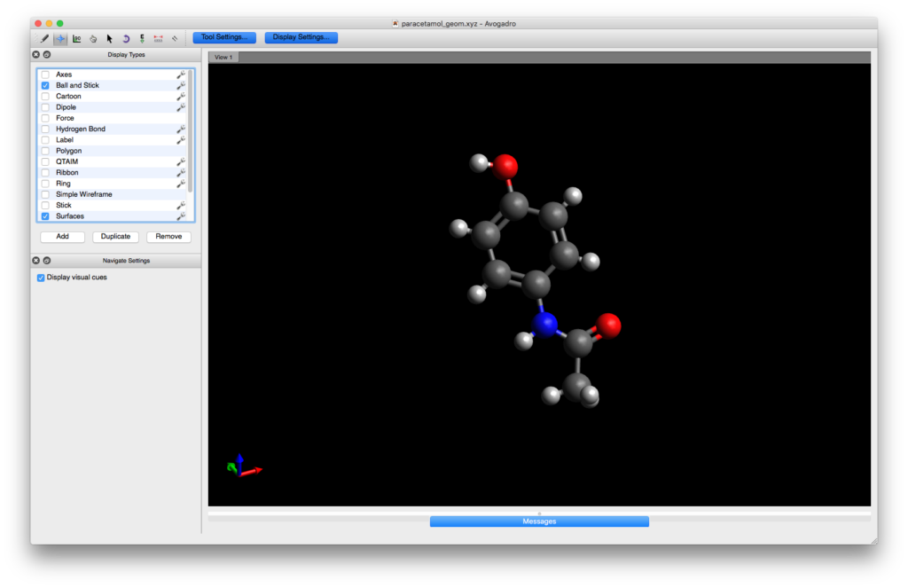The height and width of the screenshot is (588, 908).
Task: Enable the Axes display type checkbox
Action: click(x=45, y=74)
